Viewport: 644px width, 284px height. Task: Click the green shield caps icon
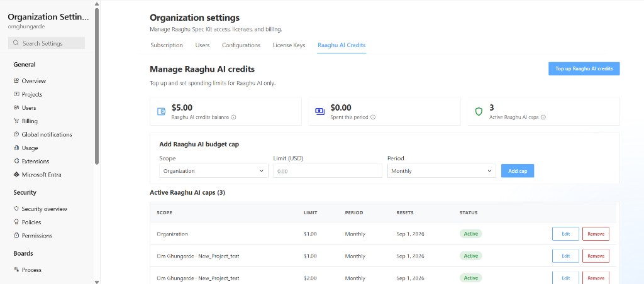pos(479,112)
